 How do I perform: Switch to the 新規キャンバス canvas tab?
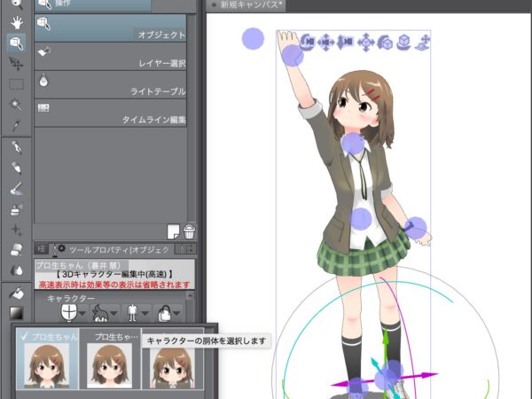pyautogui.click(x=247, y=5)
